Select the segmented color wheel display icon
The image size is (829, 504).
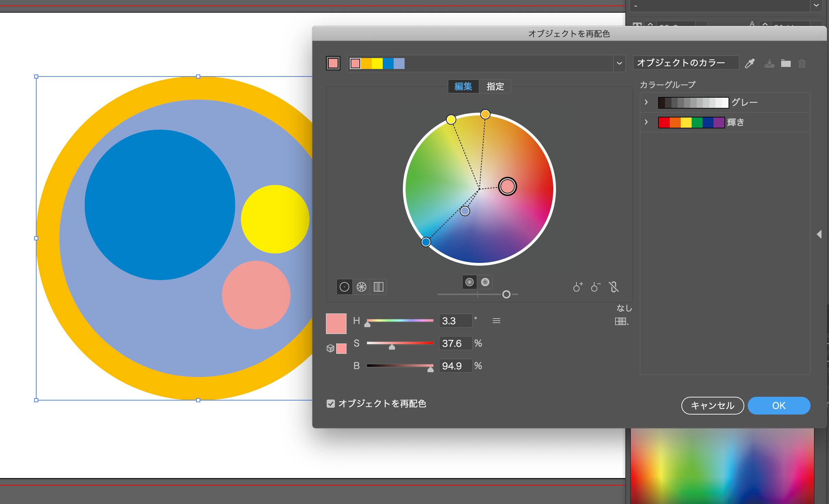[x=362, y=287]
